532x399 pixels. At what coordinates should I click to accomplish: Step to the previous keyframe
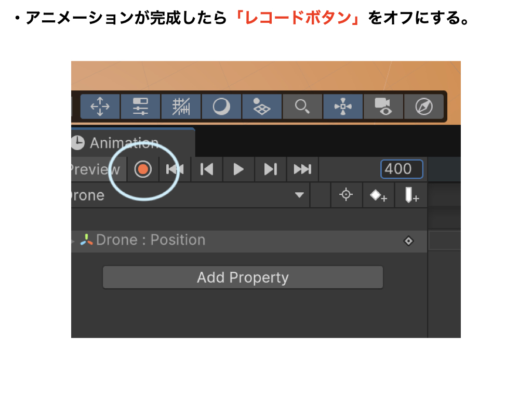[x=207, y=169]
